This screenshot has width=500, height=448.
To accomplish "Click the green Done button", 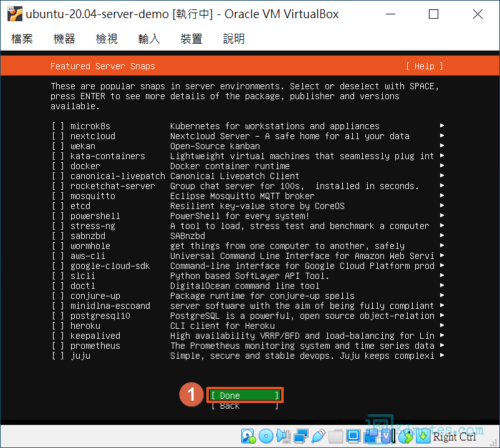I will pos(245,396).
